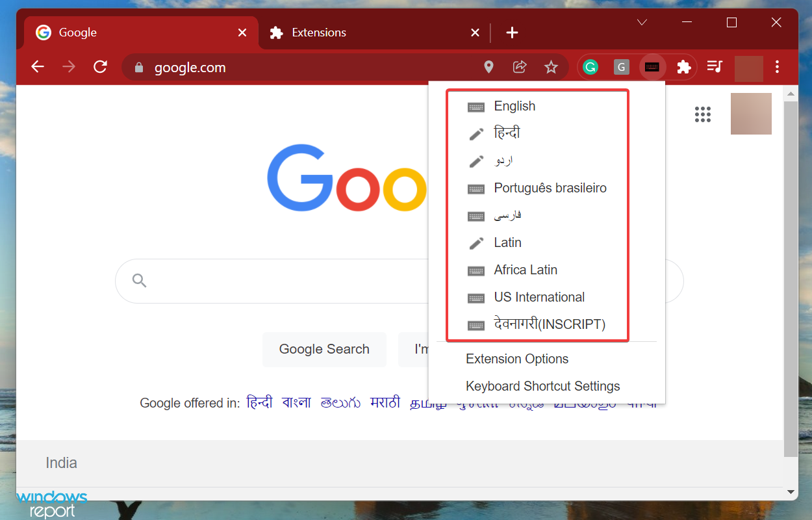This screenshot has width=812, height=520.
Task: Open the media control playlist icon
Action: tap(715, 66)
